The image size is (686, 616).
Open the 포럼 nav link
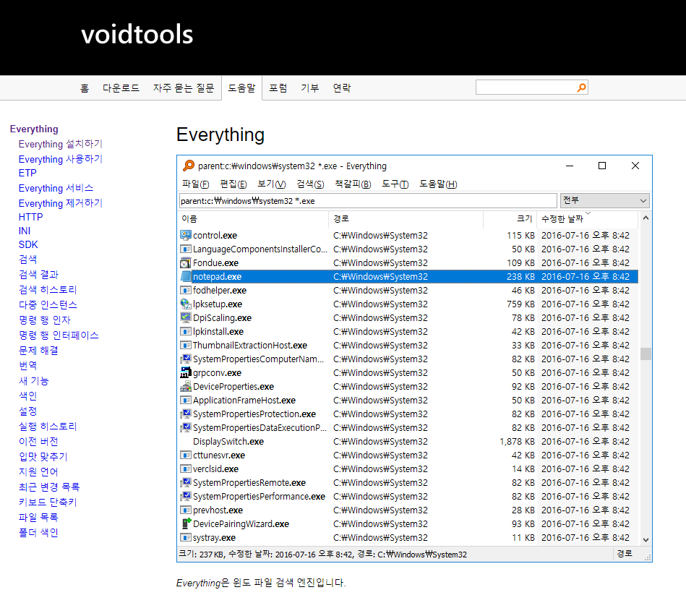tap(278, 88)
